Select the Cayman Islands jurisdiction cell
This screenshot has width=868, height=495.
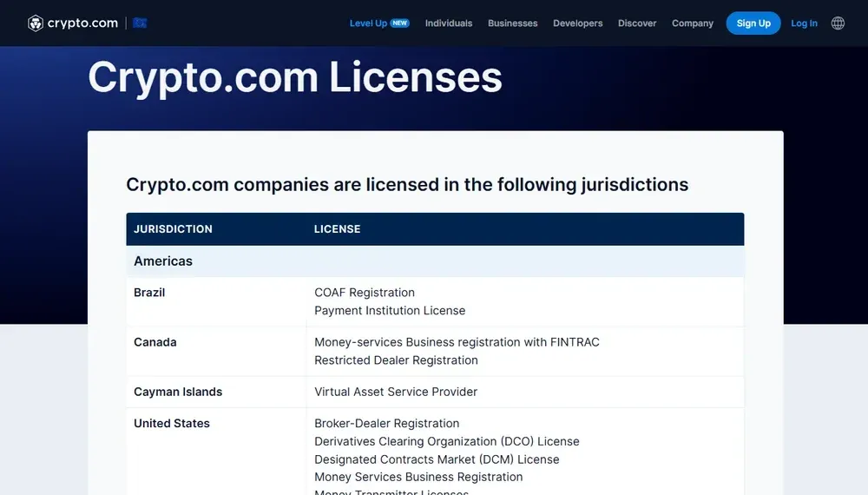click(216, 392)
